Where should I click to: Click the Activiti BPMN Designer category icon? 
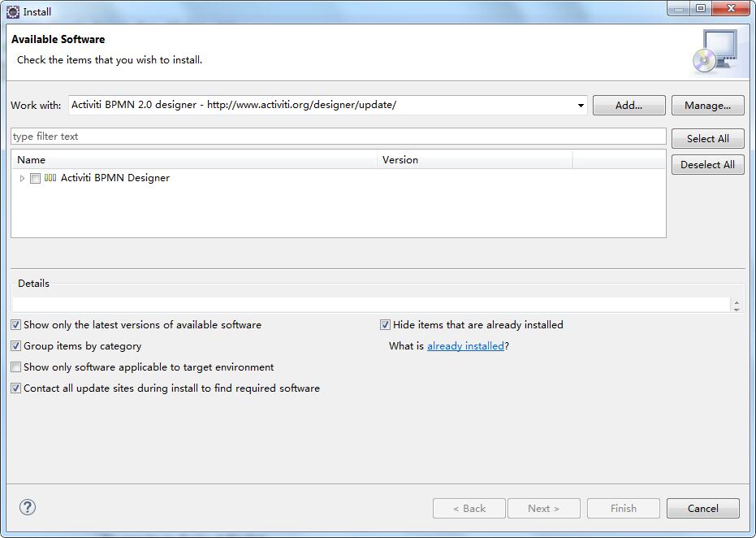click(x=50, y=177)
